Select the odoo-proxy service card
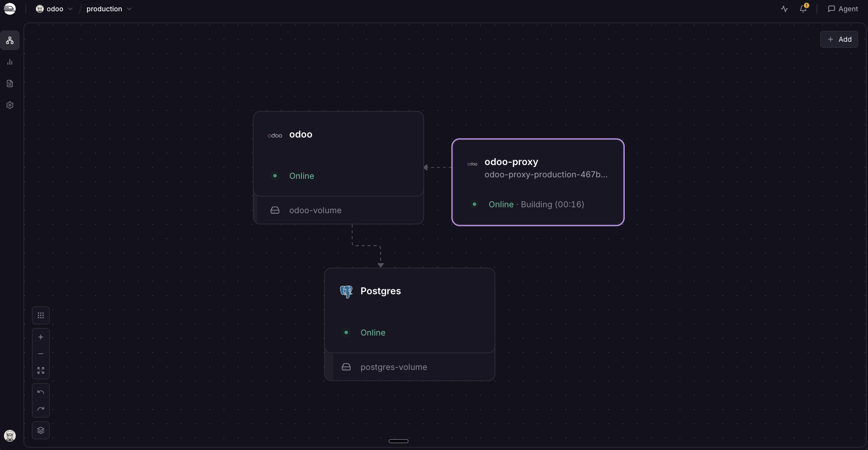 point(538,182)
